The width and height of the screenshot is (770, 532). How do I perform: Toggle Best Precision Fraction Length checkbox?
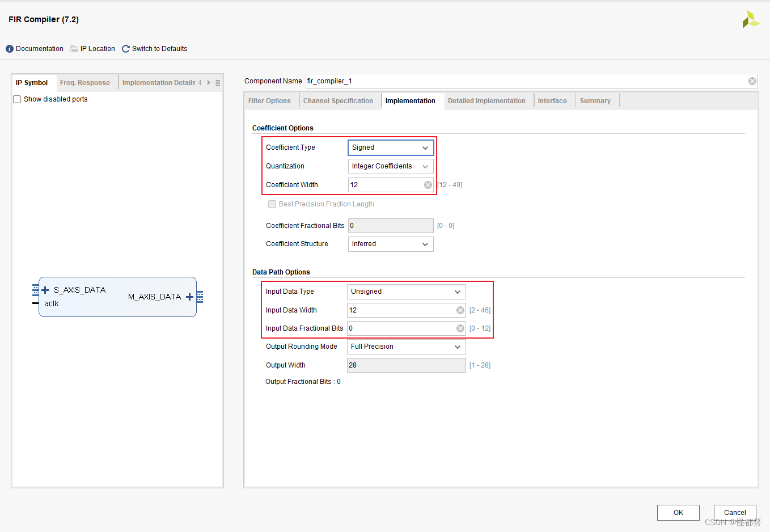272,204
